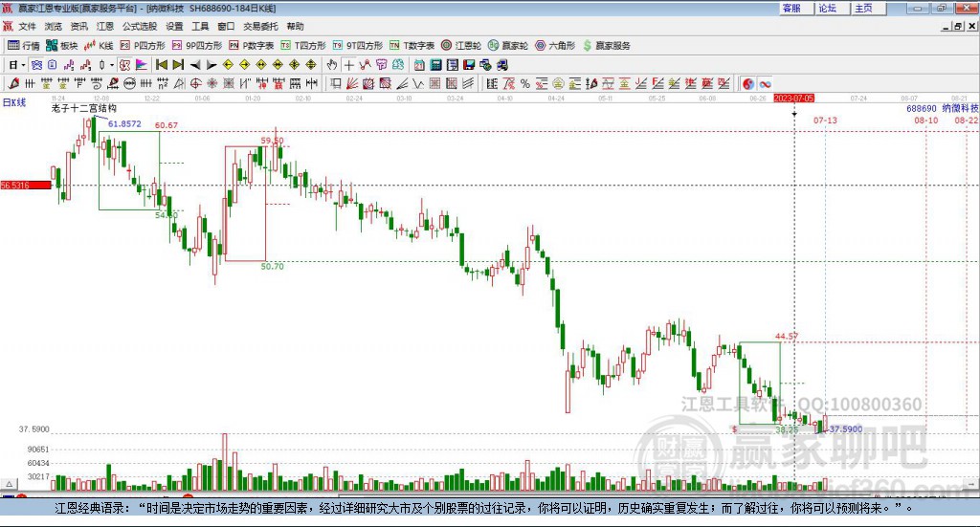Select the hand pan tool
980x527 pixels.
(331, 65)
